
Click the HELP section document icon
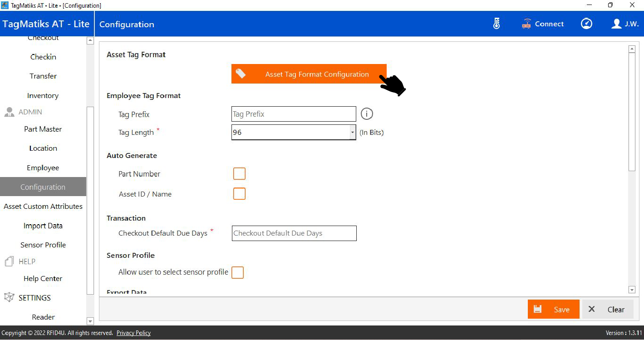(9, 261)
